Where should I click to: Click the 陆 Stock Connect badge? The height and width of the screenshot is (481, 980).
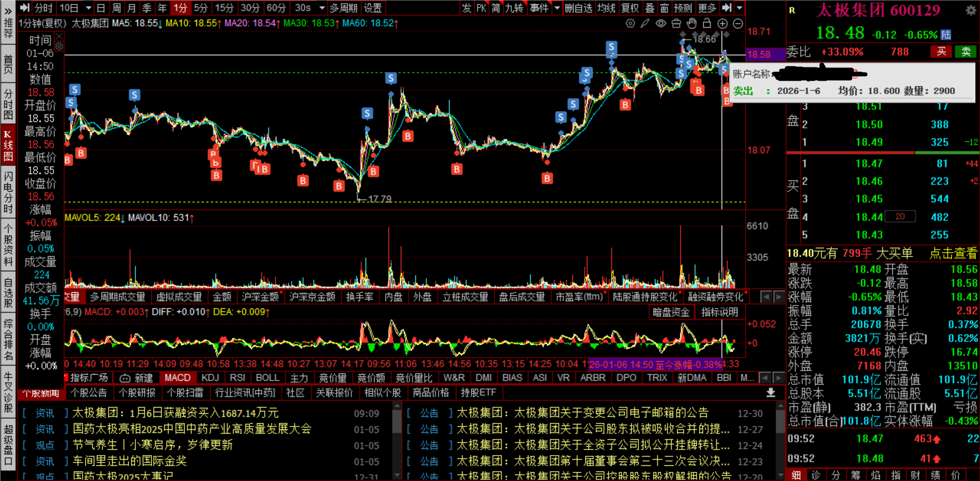946,35
